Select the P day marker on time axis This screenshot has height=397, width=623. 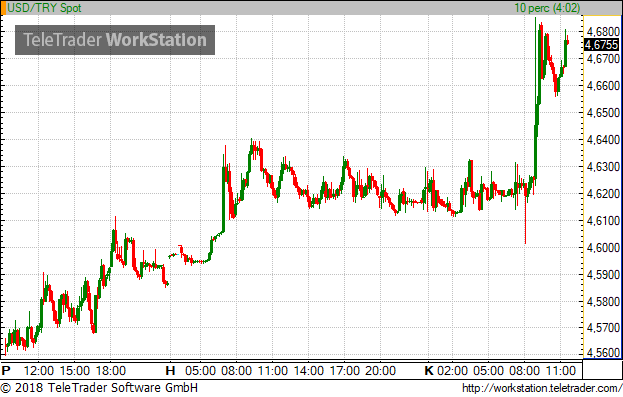(x=6, y=371)
